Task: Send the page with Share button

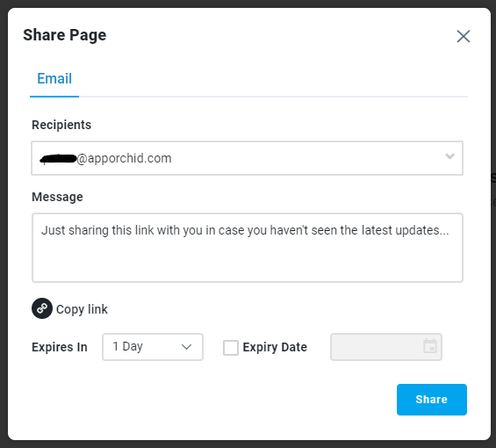Action: click(431, 399)
